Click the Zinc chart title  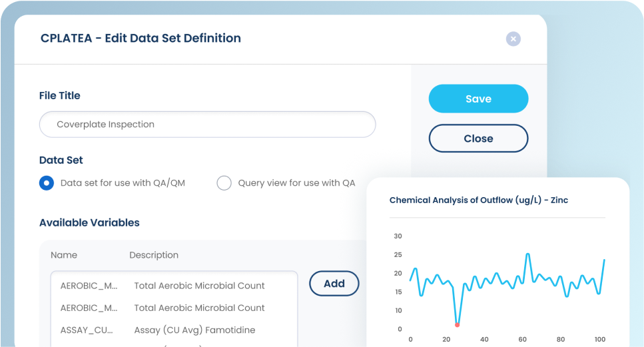(x=478, y=200)
